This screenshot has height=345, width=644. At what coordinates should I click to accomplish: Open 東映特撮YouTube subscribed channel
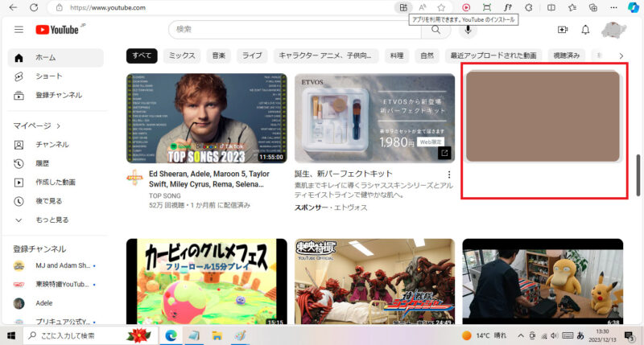pyautogui.click(x=56, y=285)
